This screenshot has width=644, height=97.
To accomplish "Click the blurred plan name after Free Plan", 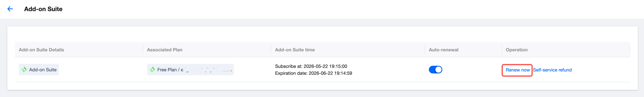I will pos(207,70).
